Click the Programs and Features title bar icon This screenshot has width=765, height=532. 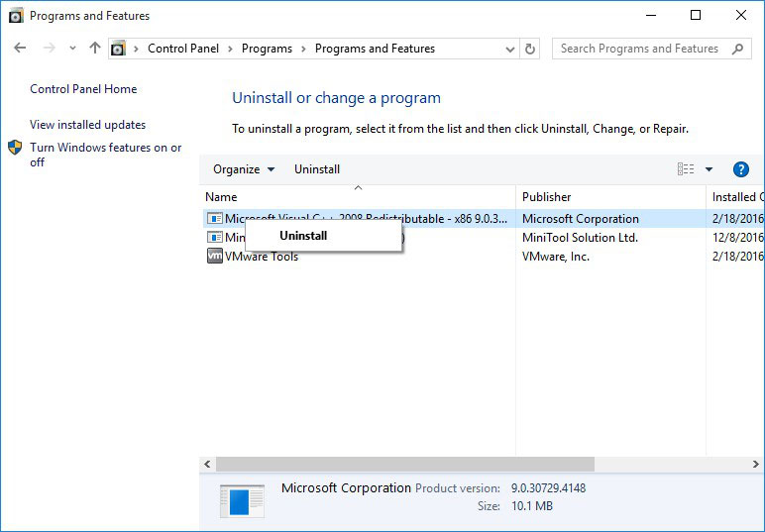tap(16, 16)
